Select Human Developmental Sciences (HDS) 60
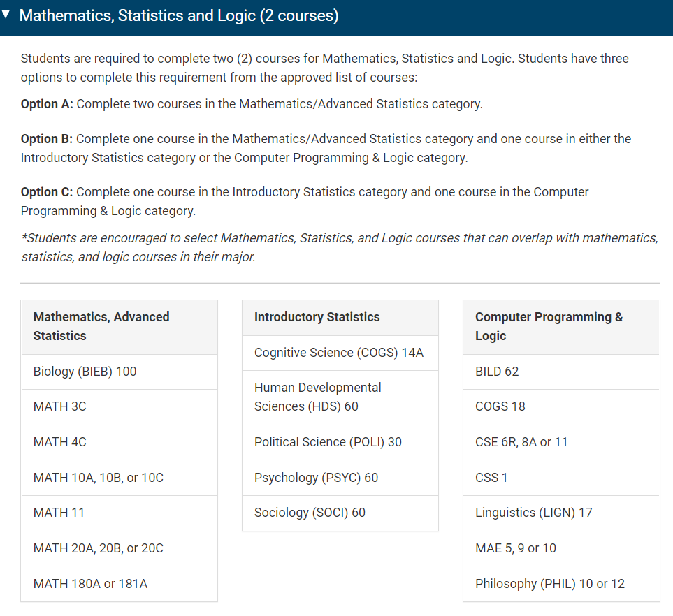 [x=340, y=397]
